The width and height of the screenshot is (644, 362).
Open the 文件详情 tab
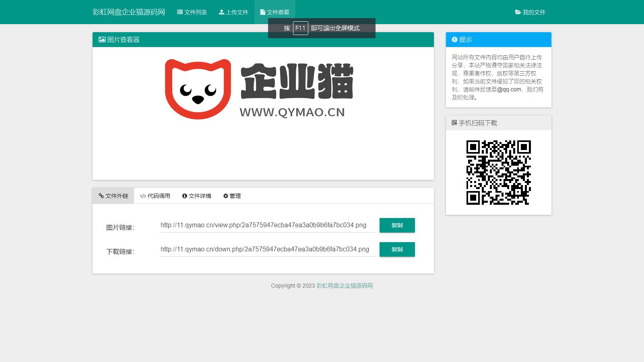(197, 196)
